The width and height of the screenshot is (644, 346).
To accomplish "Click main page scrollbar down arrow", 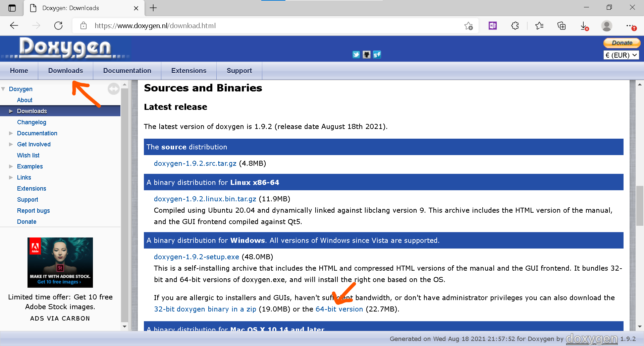I will 640,327.
